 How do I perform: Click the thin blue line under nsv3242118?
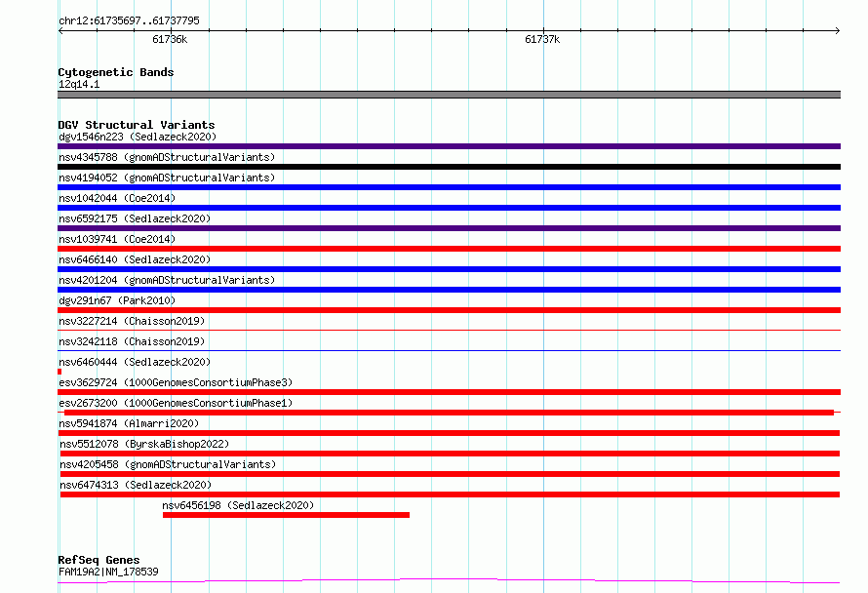point(449,350)
